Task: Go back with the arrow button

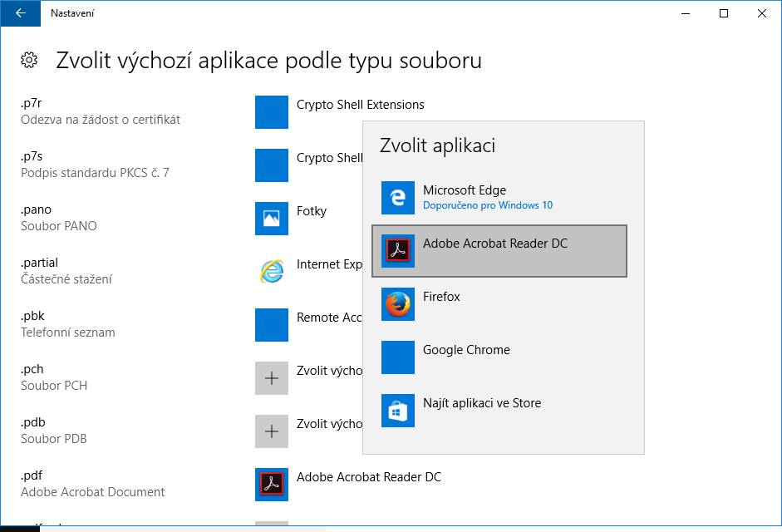Action: (21, 13)
